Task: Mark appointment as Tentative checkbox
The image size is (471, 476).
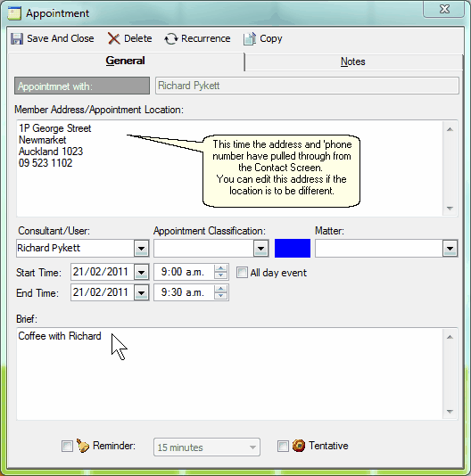Action: 283,446
